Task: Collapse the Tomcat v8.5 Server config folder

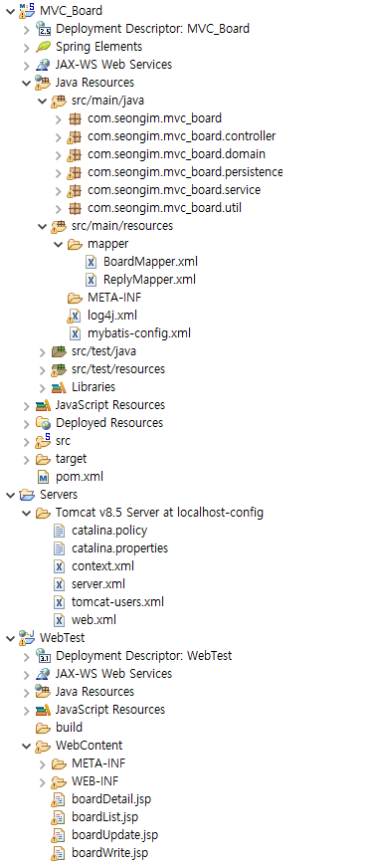Action: pyautogui.click(x=26, y=513)
